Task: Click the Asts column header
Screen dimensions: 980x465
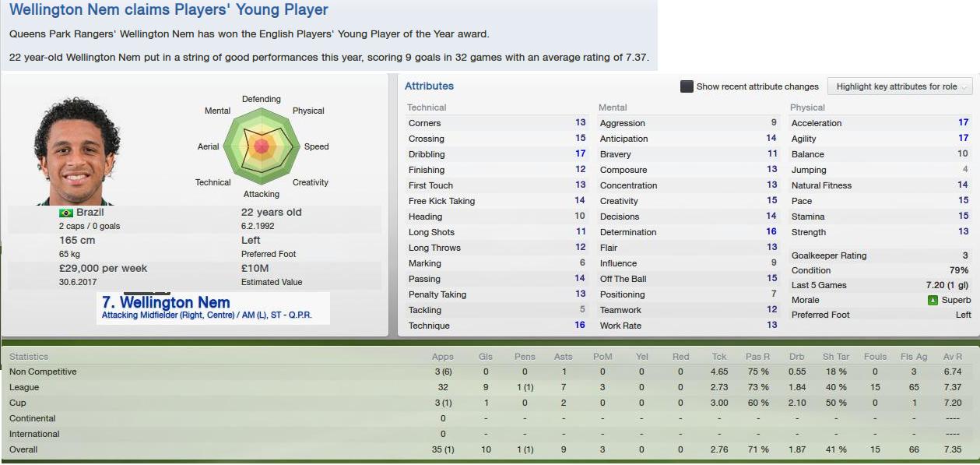Action: pos(563,357)
